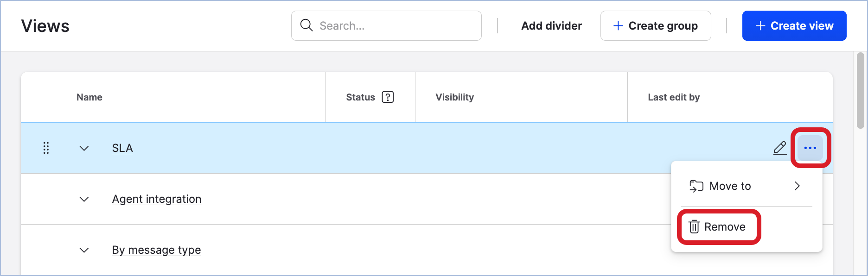Open the three-dots options menu for SLA
The image size is (868, 276).
point(810,148)
